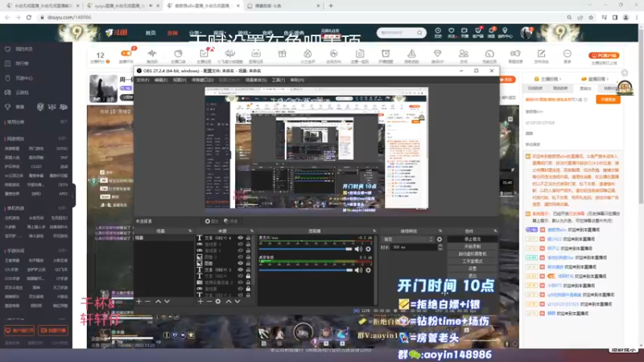Click the orange PC客户端 button

click(x=604, y=56)
